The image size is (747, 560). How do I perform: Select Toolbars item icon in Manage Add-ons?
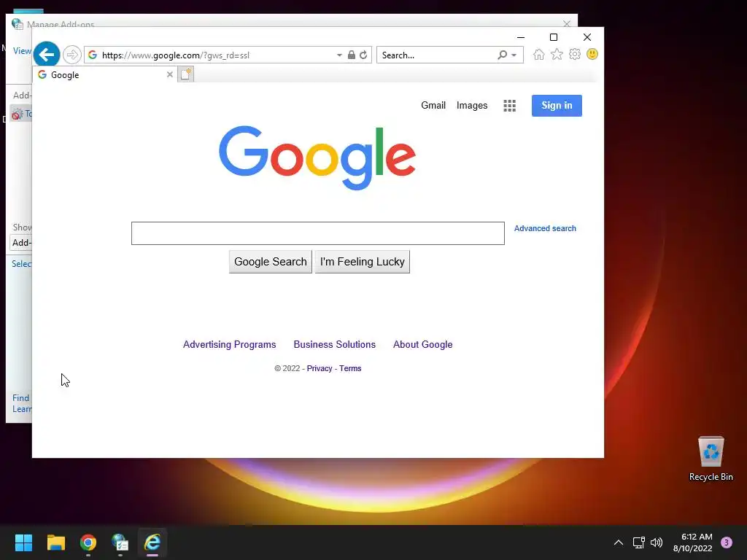(x=18, y=114)
